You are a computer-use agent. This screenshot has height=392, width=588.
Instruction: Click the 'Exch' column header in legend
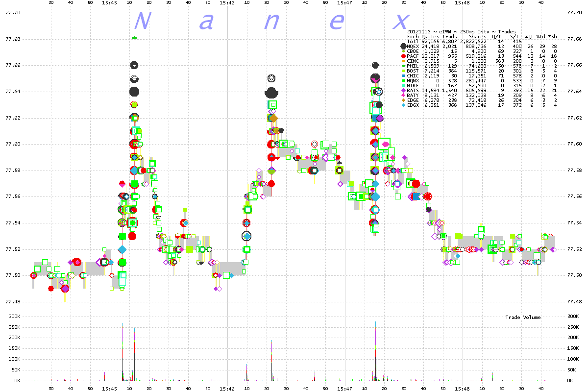413,37
